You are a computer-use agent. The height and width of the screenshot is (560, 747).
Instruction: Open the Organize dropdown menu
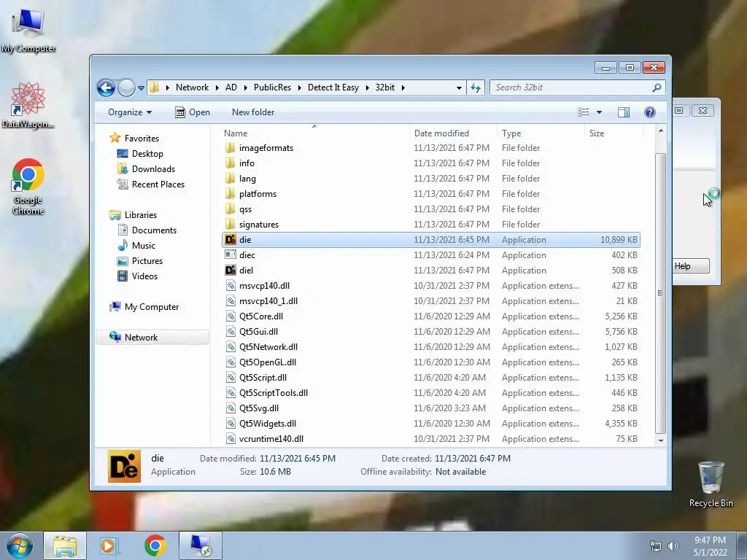click(130, 112)
